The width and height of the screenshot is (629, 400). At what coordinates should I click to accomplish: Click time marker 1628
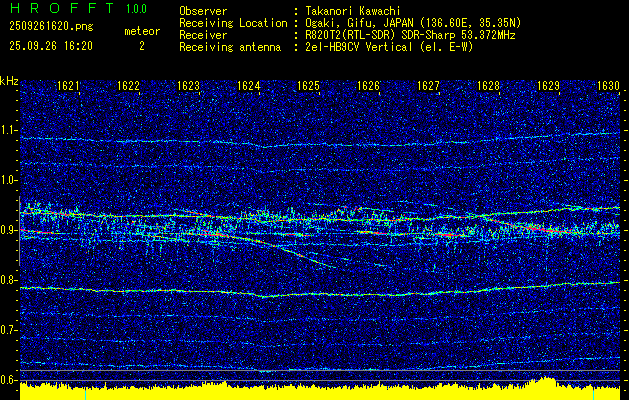point(488,85)
